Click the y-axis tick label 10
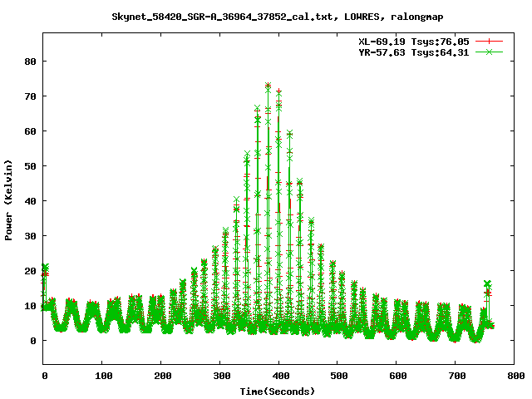Image resolution: width=532 pixels, height=399 pixels. [x=30, y=306]
